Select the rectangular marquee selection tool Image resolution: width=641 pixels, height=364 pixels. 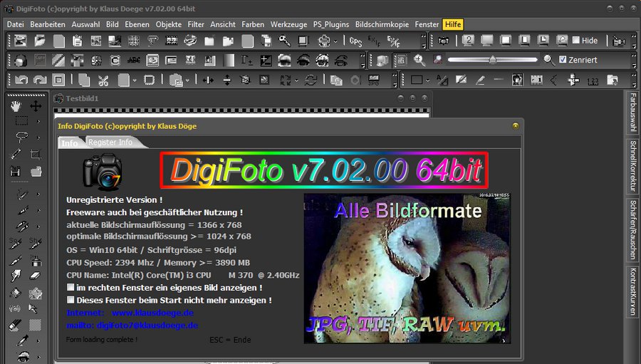21,120
